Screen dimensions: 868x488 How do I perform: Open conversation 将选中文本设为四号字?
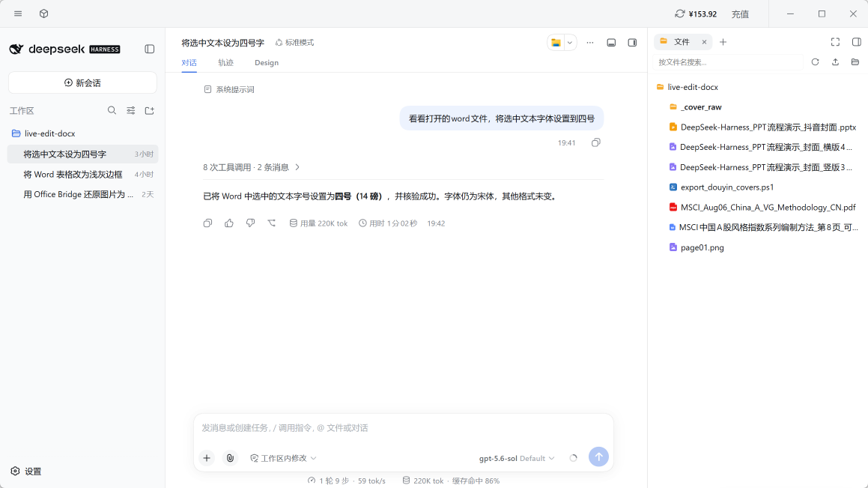coord(82,154)
